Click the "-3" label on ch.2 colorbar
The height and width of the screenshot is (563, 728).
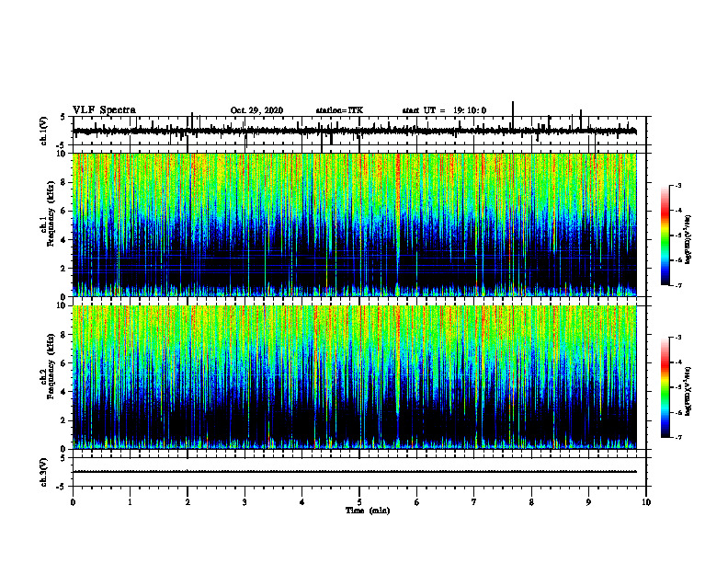(x=677, y=338)
